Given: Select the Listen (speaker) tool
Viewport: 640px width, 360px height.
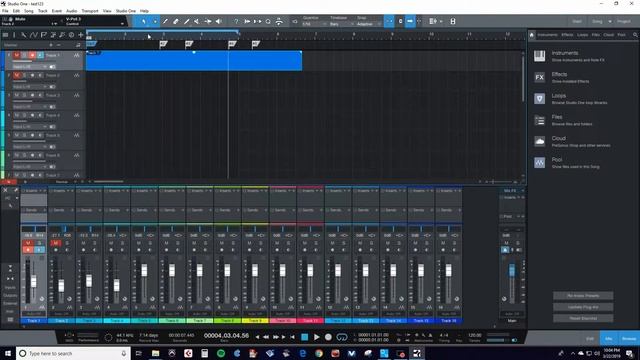Looking at the screenshot, I should pos(219,21).
